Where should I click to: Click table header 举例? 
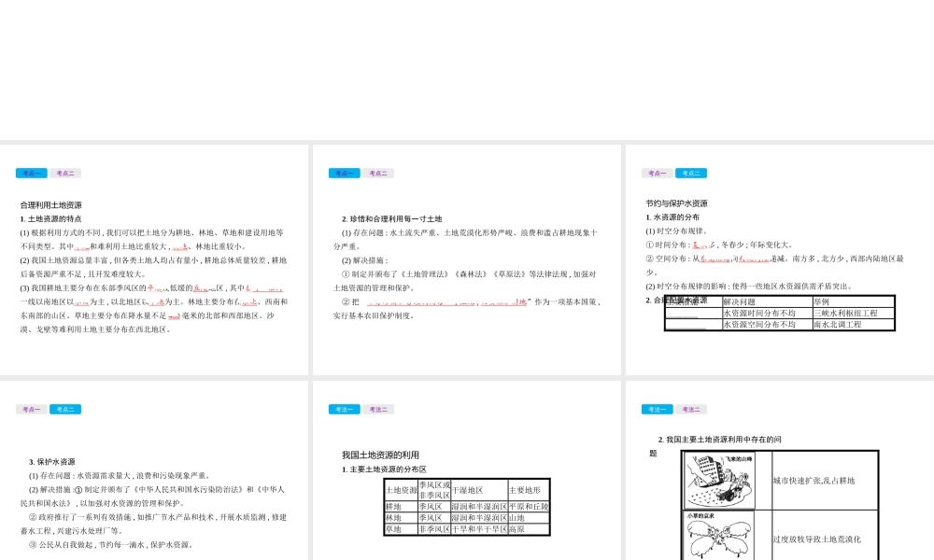pyautogui.click(x=854, y=301)
